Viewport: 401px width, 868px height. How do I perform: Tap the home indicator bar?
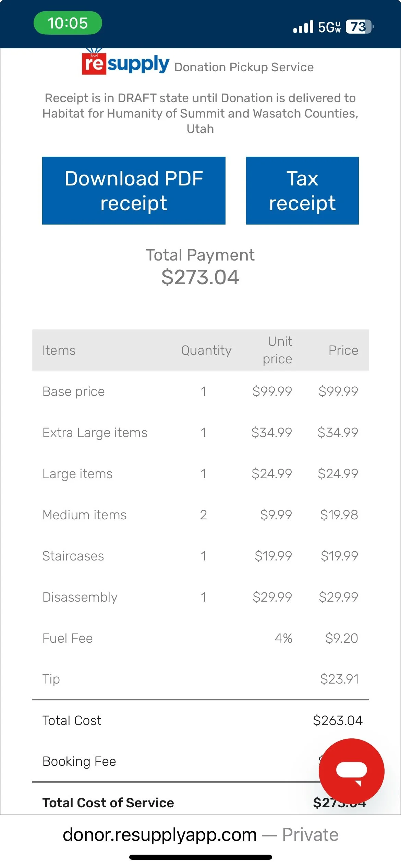point(200,857)
